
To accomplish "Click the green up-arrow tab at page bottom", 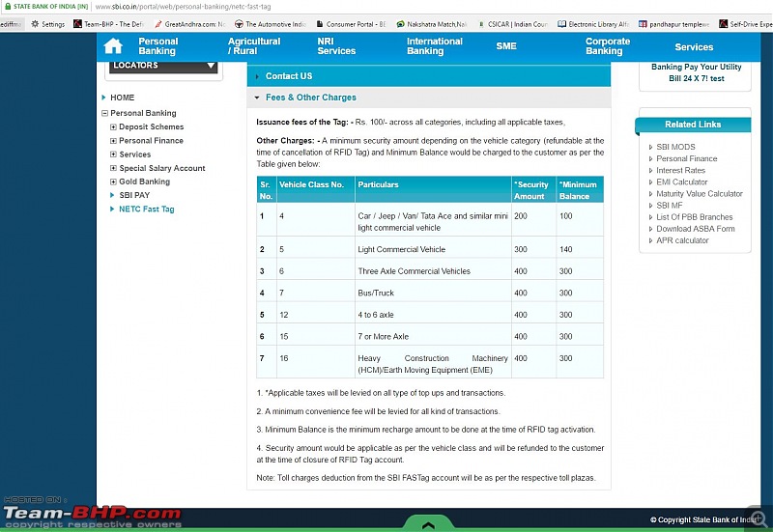I will click(x=428, y=524).
